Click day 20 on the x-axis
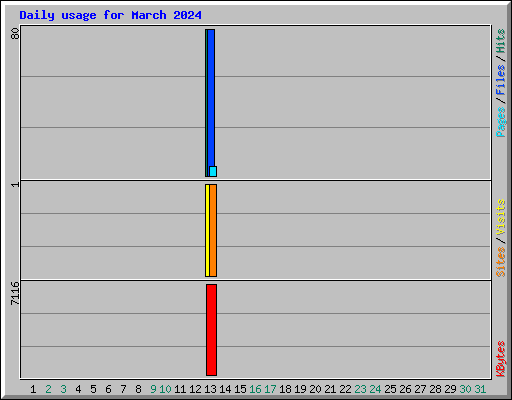512x400 pixels. point(315,389)
